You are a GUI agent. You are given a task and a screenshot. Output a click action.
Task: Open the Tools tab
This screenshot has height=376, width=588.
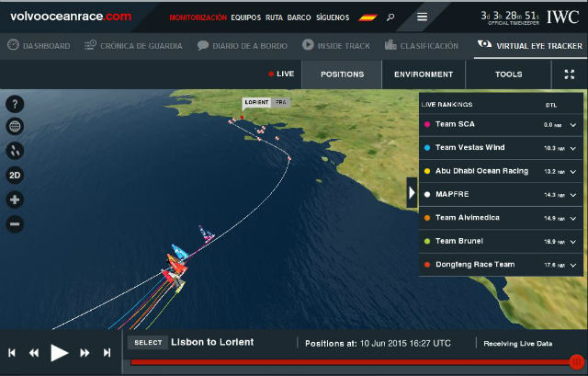508,74
